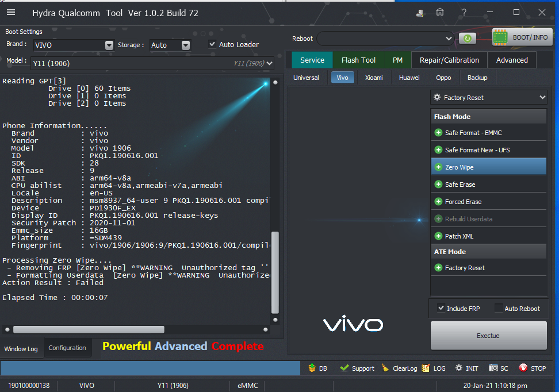
Task: Select Safe Erase option text
Action: (x=460, y=185)
